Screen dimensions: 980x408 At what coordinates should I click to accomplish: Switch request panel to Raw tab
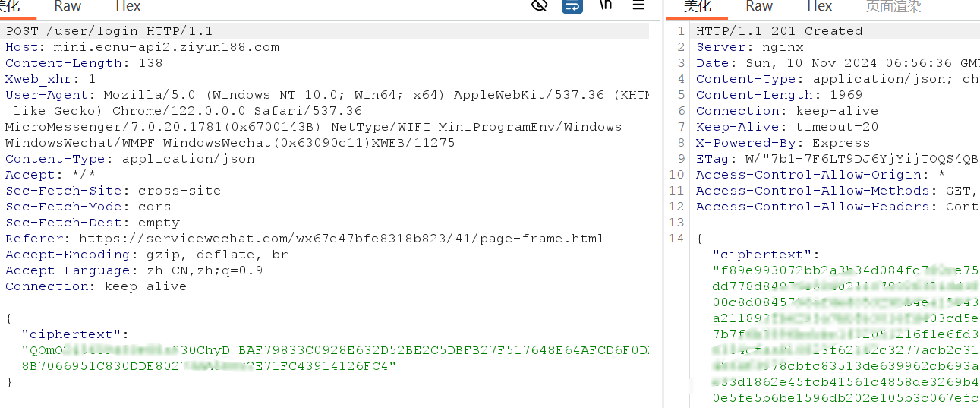pyautogui.click(x=68, y=6)
